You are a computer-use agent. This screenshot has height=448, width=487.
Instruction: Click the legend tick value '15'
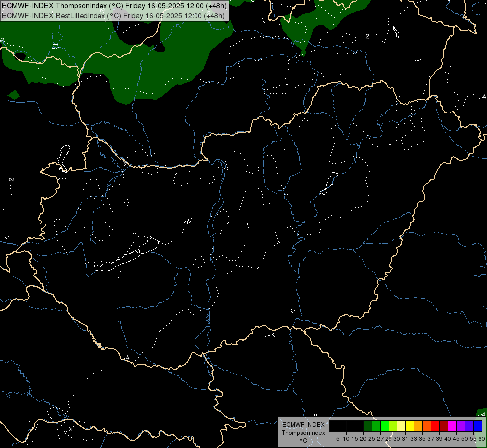coord(355,439)
